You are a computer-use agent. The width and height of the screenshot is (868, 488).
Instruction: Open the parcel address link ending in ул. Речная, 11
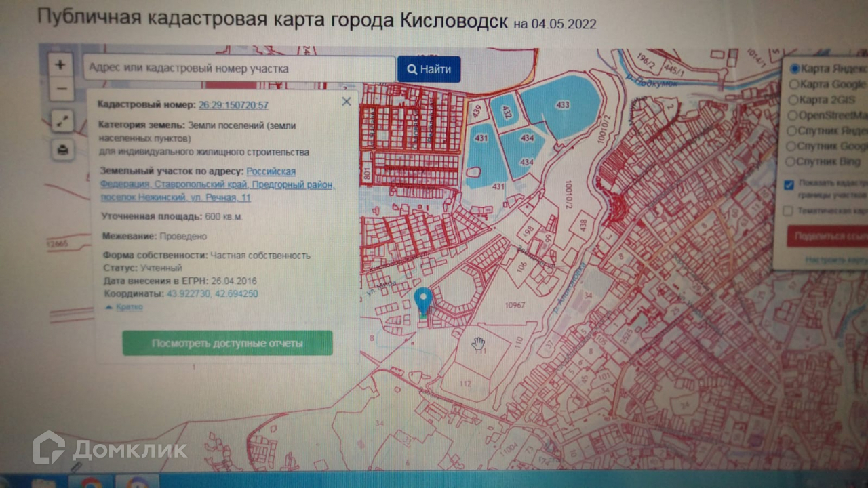point(217,184)
